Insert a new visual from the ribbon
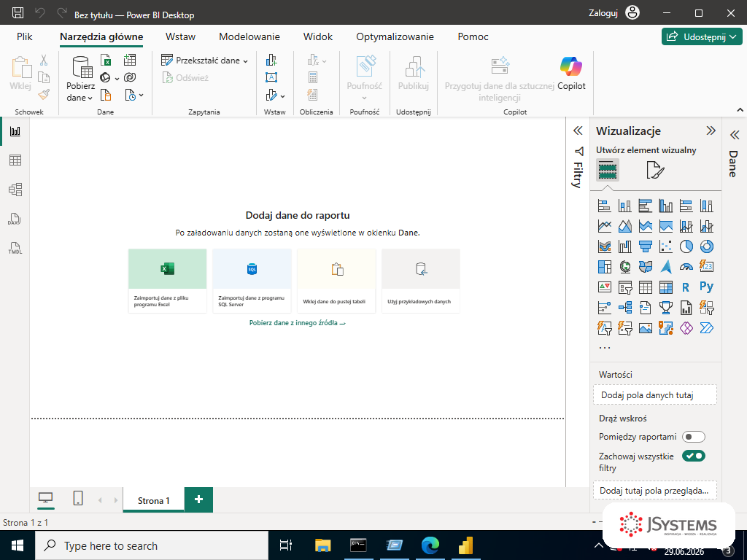This screenshot has height=560, width=747. 271,60
